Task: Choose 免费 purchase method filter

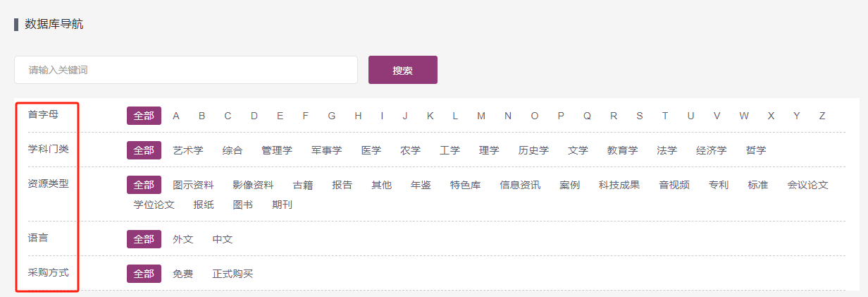Action: pos(182,274)
